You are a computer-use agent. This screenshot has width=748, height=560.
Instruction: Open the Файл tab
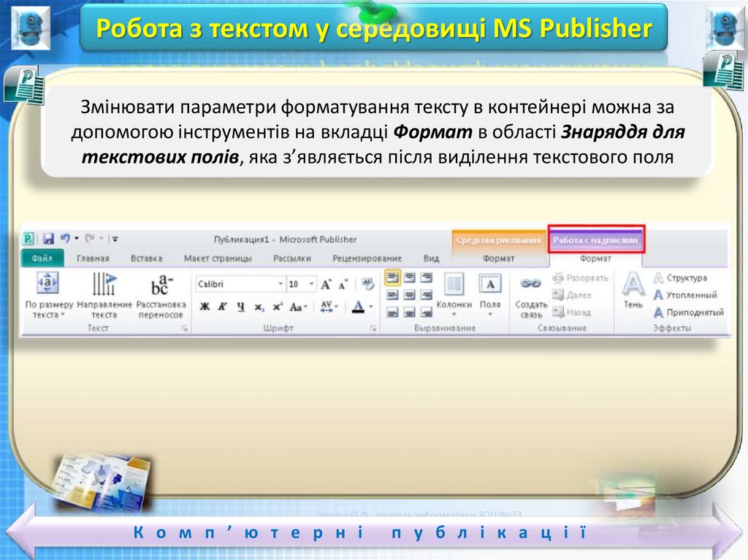click(x=42, y=258)
